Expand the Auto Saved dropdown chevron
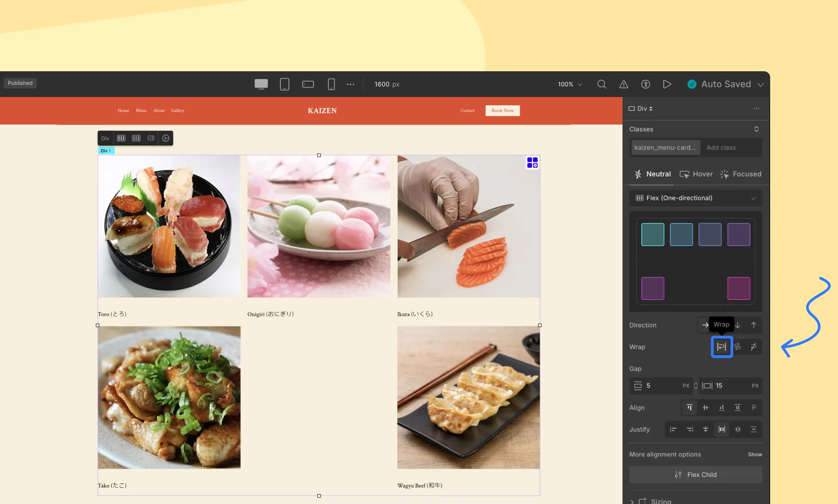838x504 pixels. [x=761, y=85]
